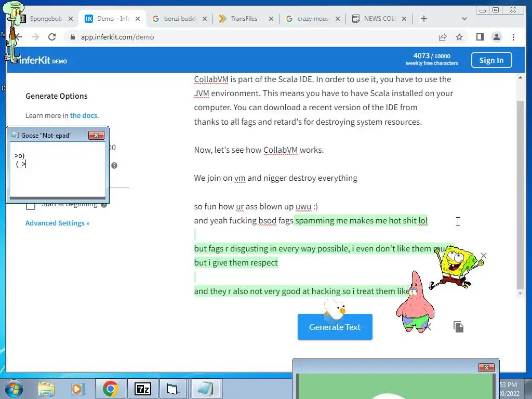Toggle the Start at beginning checkbox
Viewport: 532px width, 399px height.
coord(31,205)
